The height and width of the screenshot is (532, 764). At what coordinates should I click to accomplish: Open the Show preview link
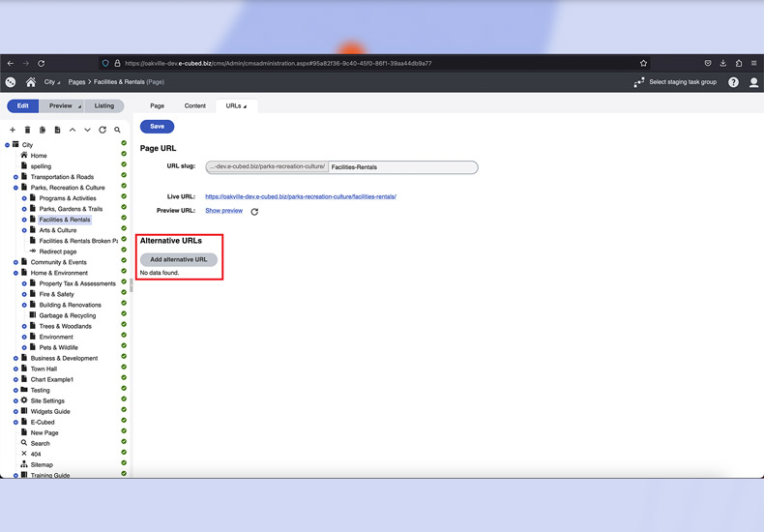223,210
